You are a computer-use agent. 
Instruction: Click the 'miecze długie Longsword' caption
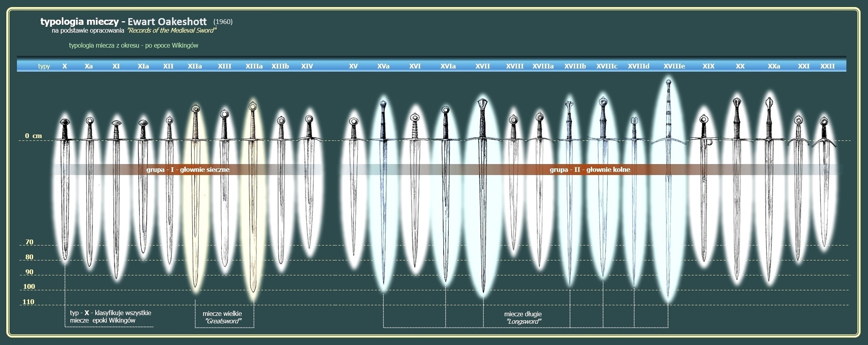pos(523,317)
